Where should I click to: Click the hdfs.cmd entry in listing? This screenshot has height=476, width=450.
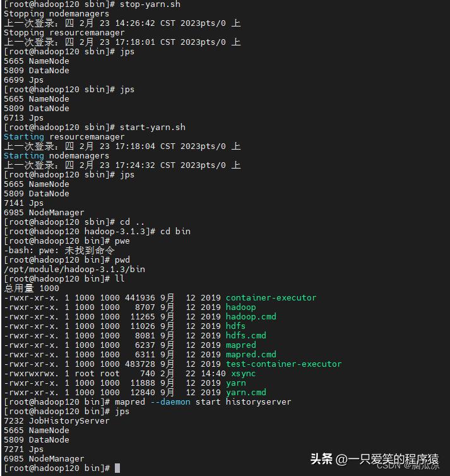point(246,336)
